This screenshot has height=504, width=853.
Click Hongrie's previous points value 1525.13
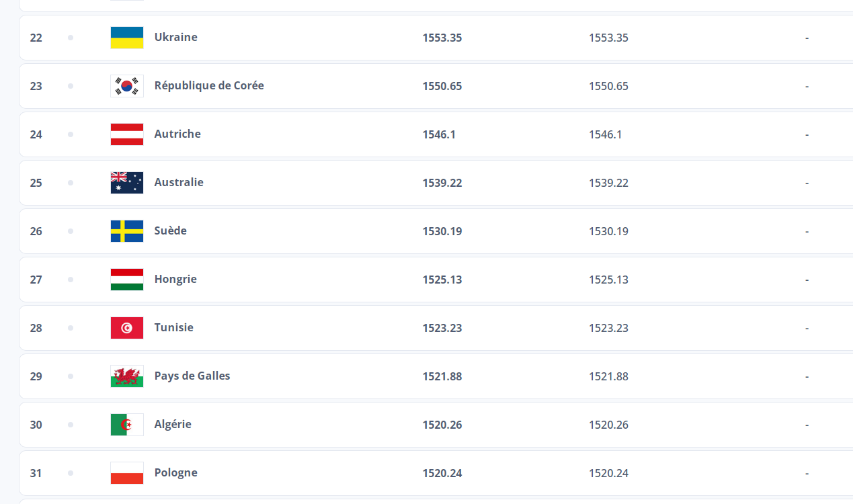coord(608,280)
